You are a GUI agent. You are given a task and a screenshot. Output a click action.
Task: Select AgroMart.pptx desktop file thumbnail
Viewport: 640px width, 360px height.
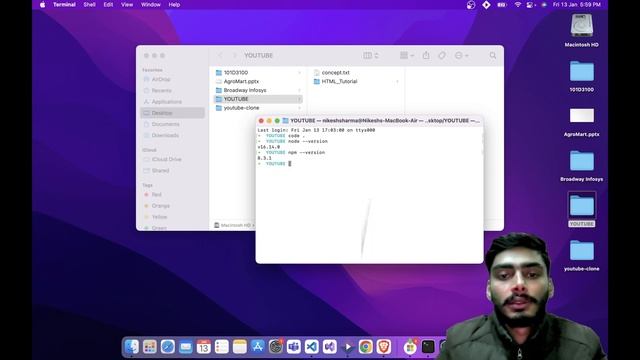click(582, 116)
